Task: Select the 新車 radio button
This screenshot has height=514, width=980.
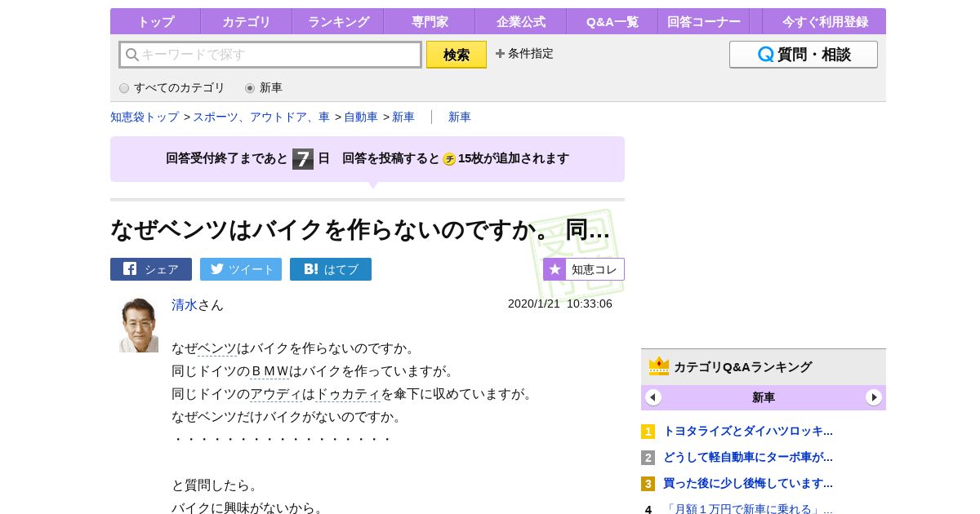Action: [x=250, y=88]
